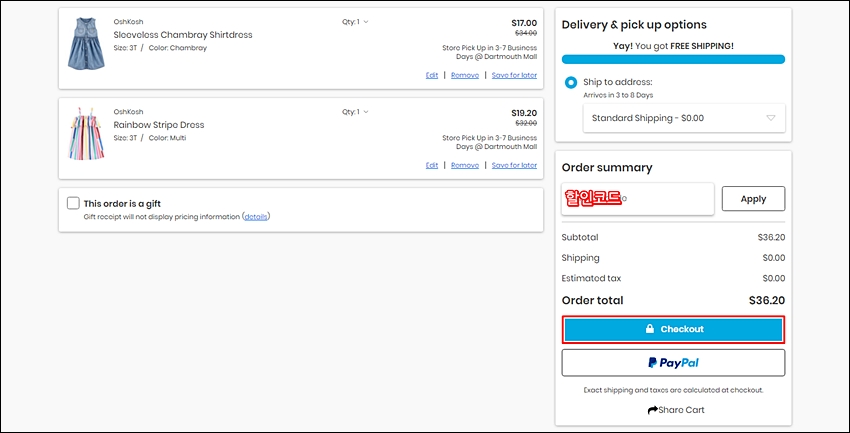Pay with the PayPal button
The image size is (850, 433).
click(x=673, y=363)
